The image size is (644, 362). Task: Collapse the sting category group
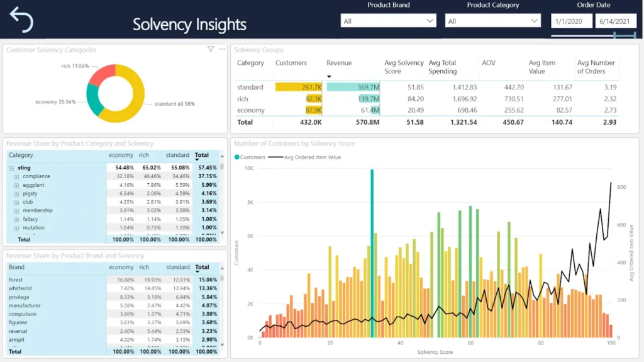[11, 168]
